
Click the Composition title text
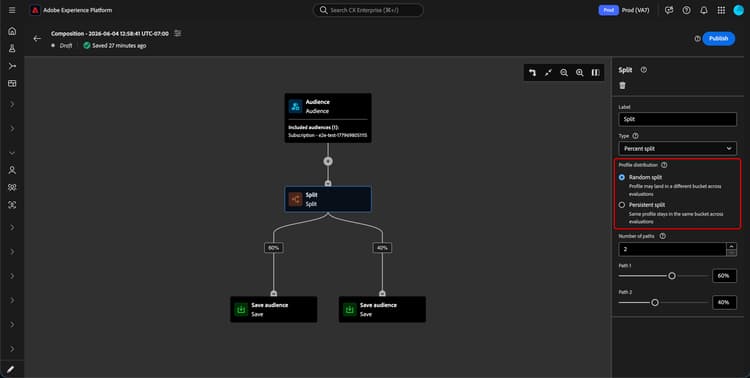[110, 34]
